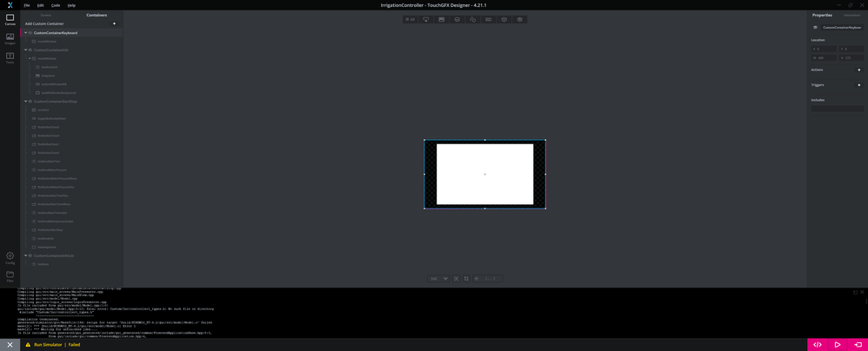Run on target button at bottom right
The image size is (868, 351).
858,344
